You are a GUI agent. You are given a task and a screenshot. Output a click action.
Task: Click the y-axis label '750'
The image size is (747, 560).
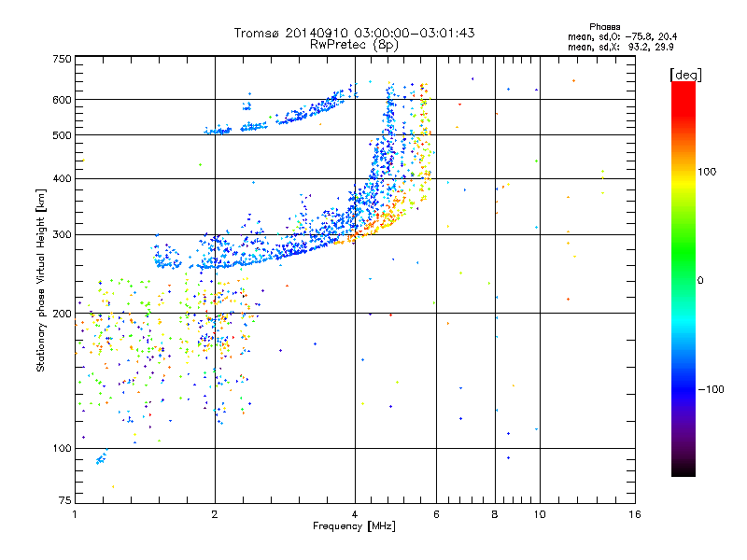62,59
